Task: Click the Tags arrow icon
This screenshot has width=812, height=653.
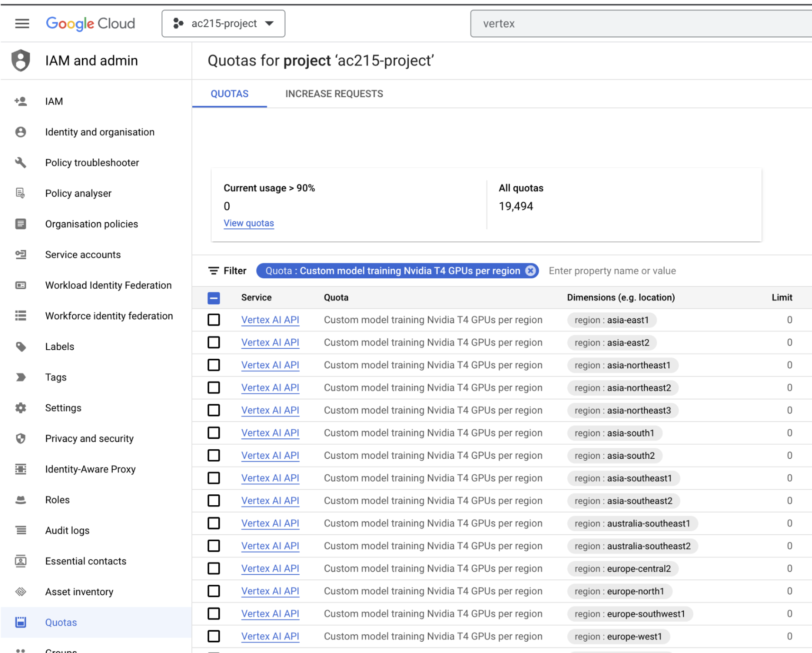Action: coord(20,377)
